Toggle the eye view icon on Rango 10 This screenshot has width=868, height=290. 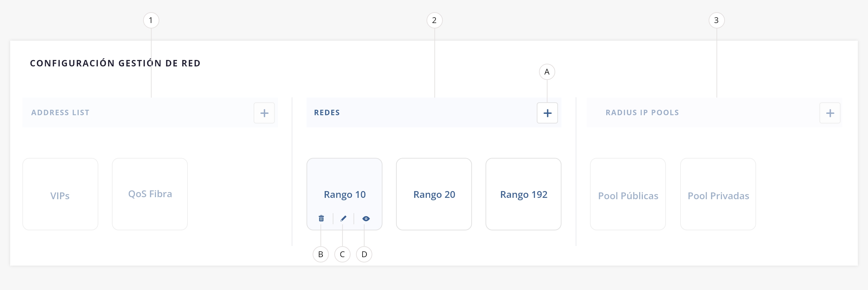click(366, 219)
